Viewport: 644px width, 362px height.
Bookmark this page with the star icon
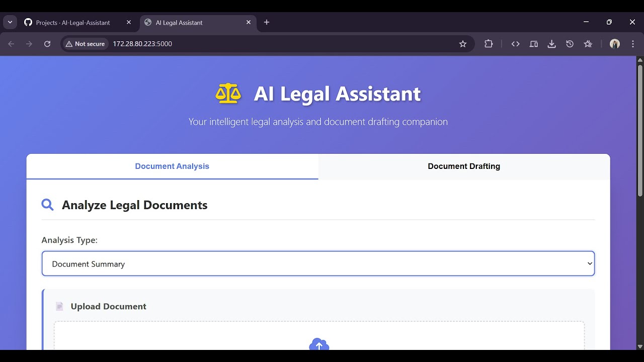tap(463, 44)
